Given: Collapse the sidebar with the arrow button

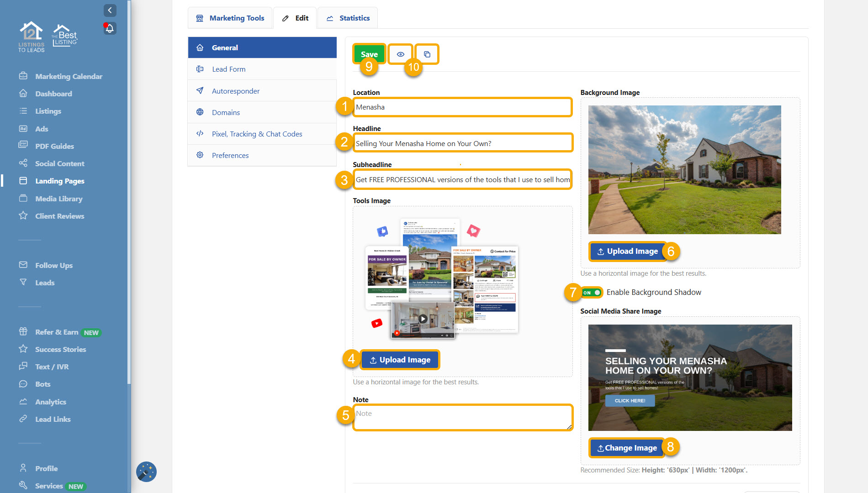Looking at the screenshot, I should tap(110, 10).
